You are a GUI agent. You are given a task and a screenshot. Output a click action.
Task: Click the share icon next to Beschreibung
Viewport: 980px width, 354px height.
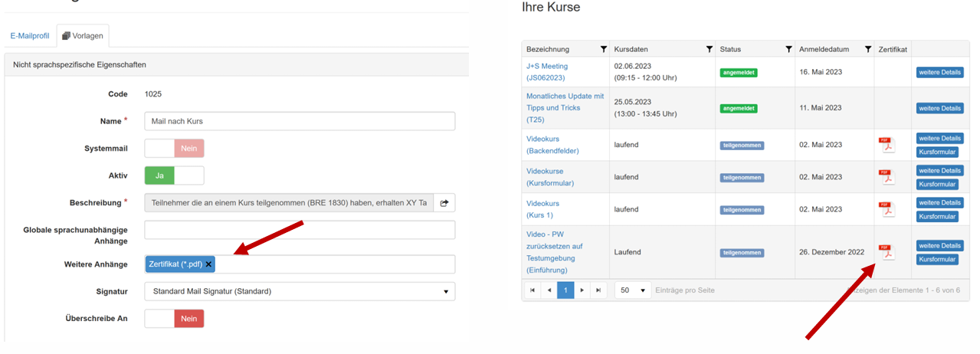coord(444,203)
